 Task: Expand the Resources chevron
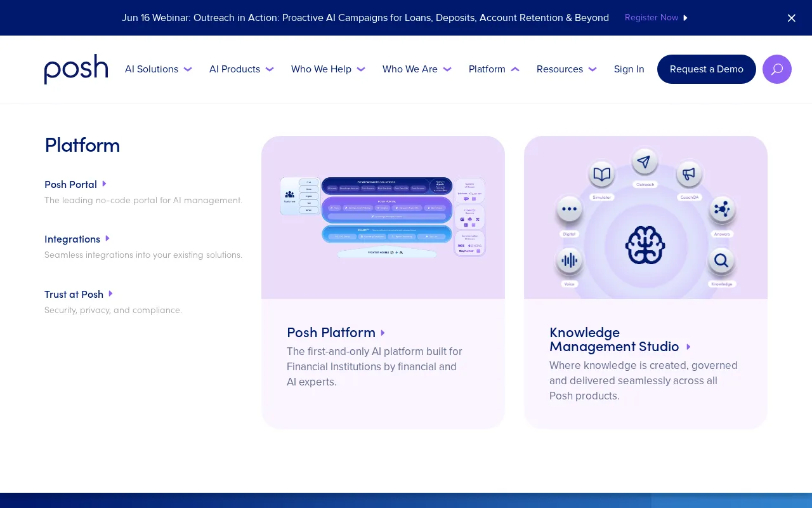[x=593, y=69]
